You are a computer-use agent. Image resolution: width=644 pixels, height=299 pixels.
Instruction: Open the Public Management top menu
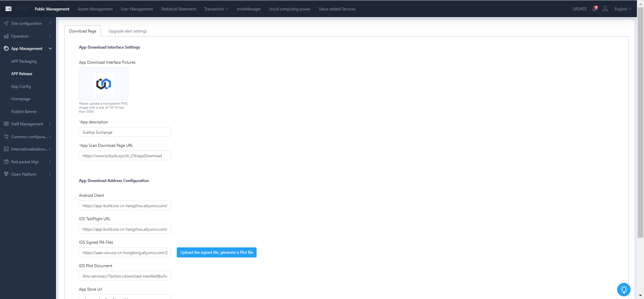pos(52,9)
